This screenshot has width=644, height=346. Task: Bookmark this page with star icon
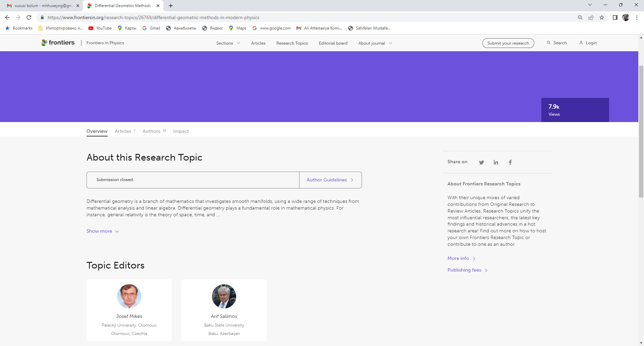click(x=602, y=17)
